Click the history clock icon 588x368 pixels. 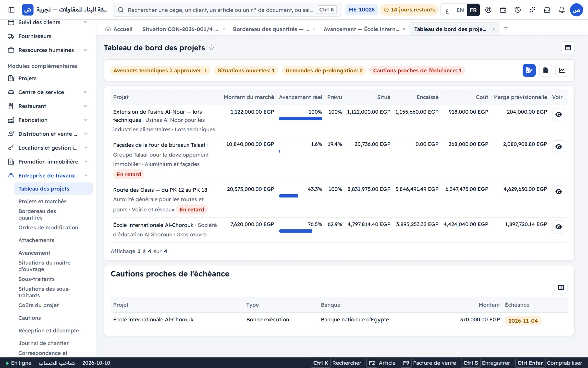pyautogui.click(x=517, y=10)
